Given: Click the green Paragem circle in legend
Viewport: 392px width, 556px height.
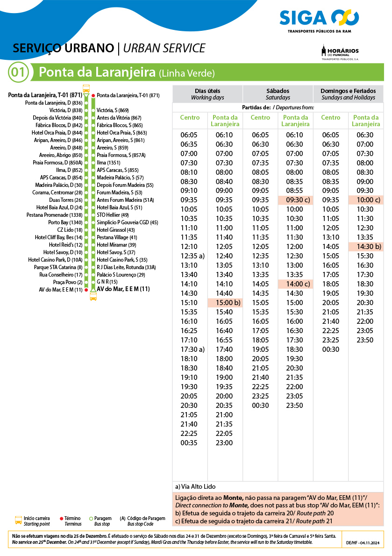Looking at the screenshot, I should [91, 518].
